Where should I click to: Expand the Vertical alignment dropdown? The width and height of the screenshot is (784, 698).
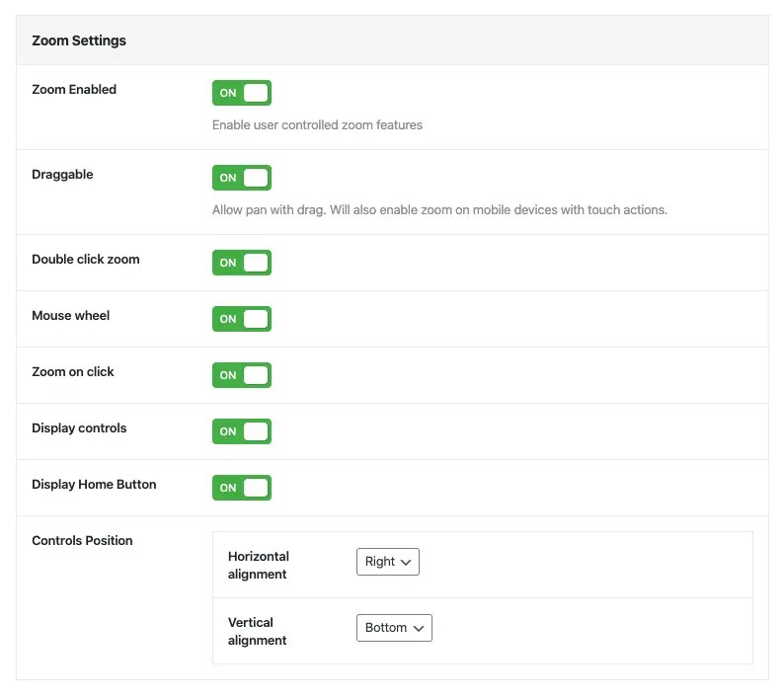(x=394, y=628)
